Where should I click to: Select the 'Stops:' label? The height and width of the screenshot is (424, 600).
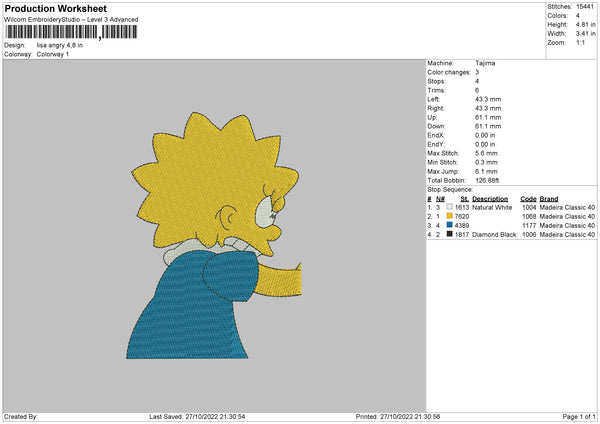(437, 81)
